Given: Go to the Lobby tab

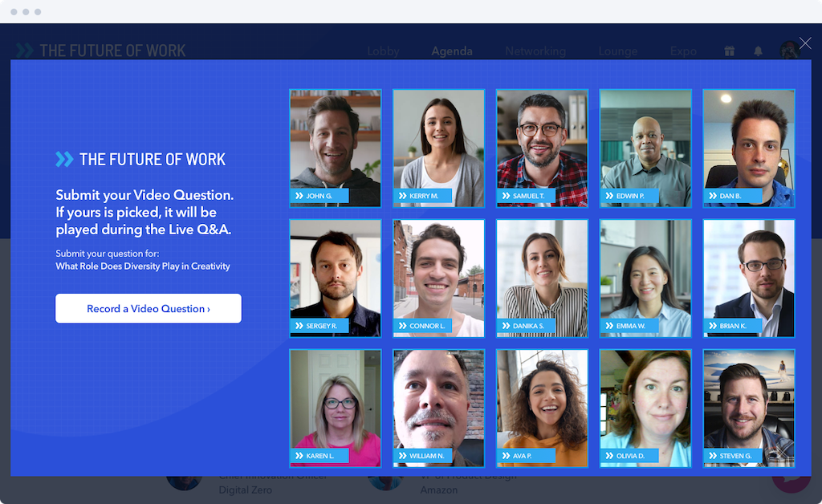Looking at the screenshot, I should [383, 51].
